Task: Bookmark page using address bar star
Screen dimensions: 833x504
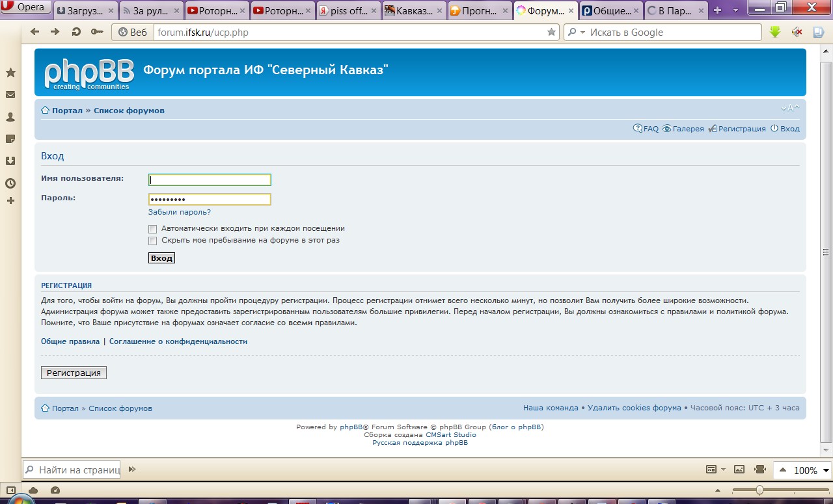Action: coord(551,32)
